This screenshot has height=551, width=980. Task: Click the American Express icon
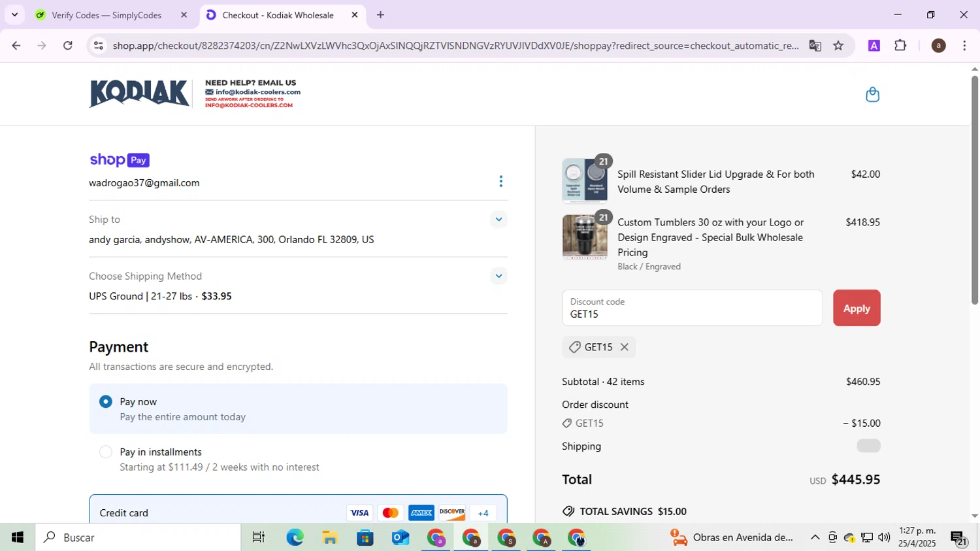point(421,513)
